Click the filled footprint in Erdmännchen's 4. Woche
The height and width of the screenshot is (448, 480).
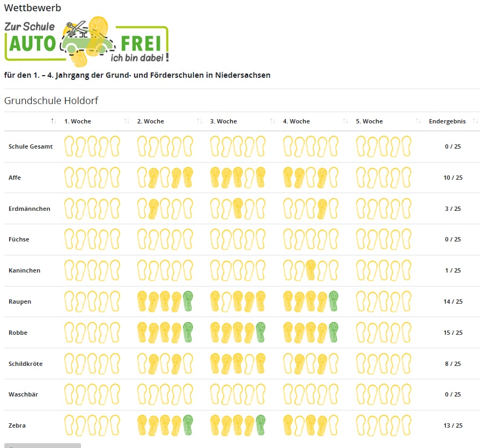click(322, 208)
